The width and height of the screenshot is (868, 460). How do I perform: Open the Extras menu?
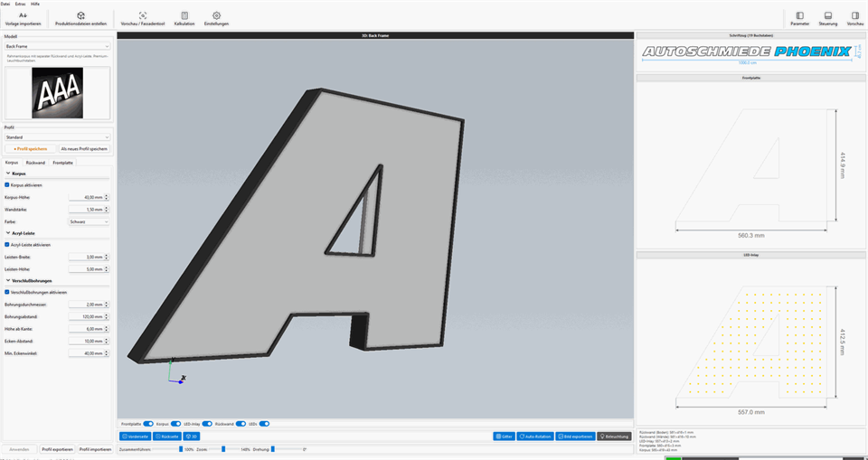(21, 4)
